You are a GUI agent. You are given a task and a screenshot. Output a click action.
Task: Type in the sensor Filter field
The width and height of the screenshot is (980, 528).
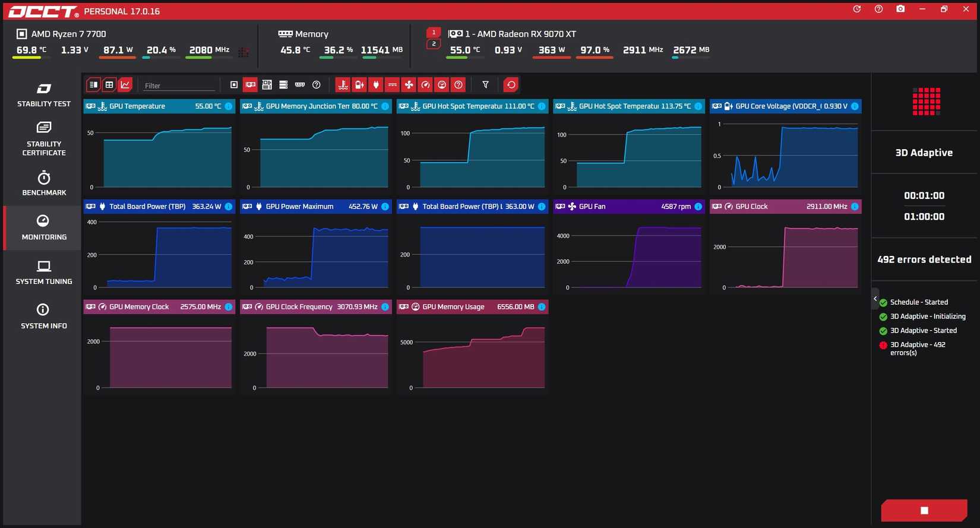pos(179,86)
